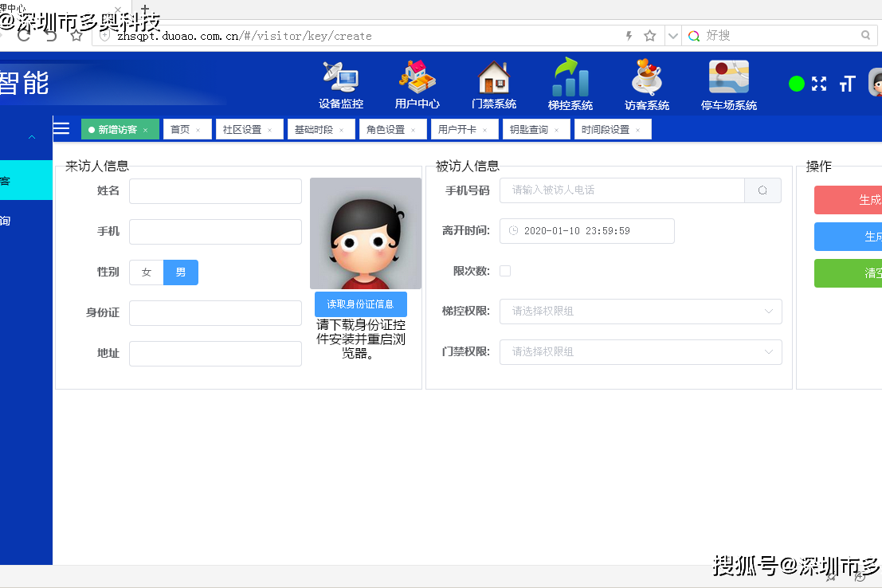Open the dropdown arrow next to the address bar

click(x=672, y=35)
